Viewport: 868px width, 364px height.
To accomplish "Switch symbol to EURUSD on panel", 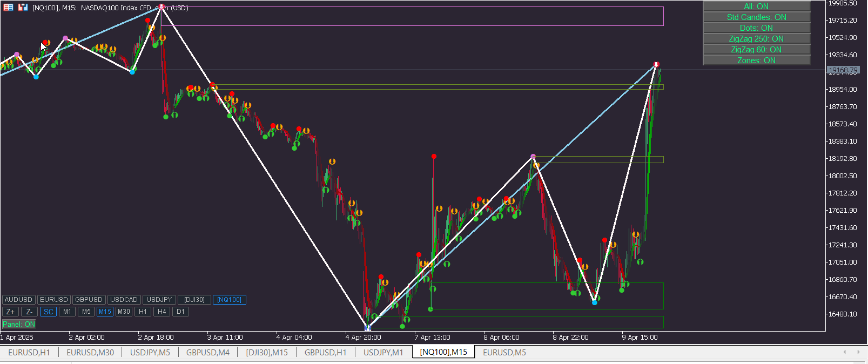I will coord(54,300).
